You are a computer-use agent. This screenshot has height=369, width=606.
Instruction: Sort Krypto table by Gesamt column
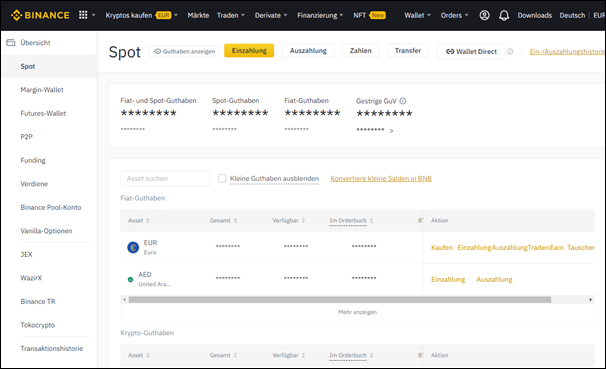pyautogui.click(x=235, y=355)
